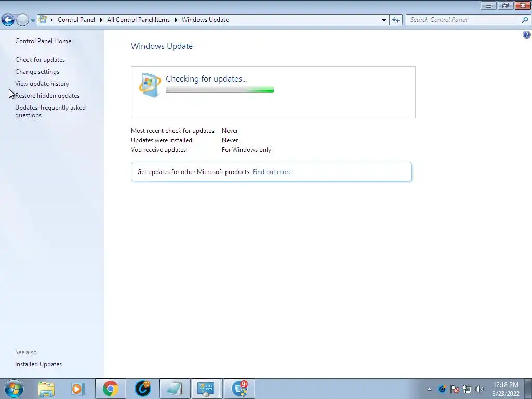Expand arrow after All Control Panel Items
Image resolution: width=532 pixels, height=399 pixels.
(x=176, y=20)
